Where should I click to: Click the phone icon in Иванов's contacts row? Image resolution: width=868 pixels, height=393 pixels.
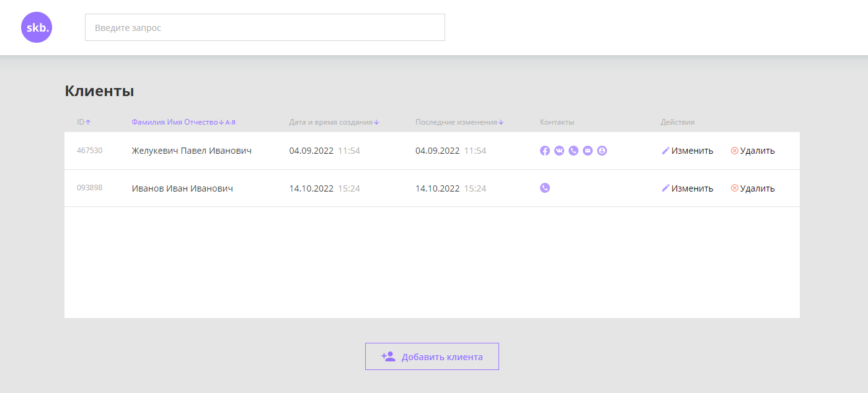(545, 187)
